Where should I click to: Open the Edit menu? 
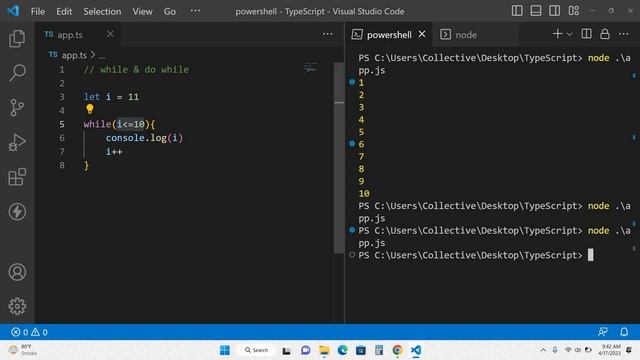tap(64, 11)
